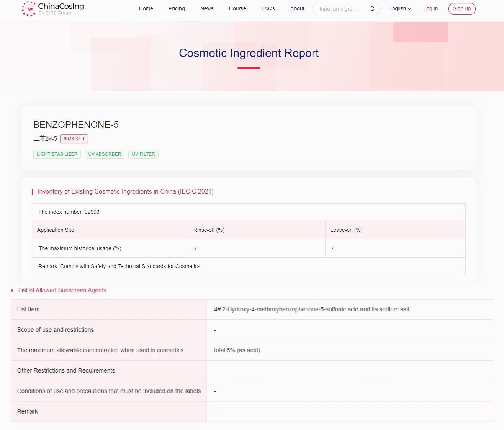Click the IECIC 2021 inventory heading

pos(126,192)
